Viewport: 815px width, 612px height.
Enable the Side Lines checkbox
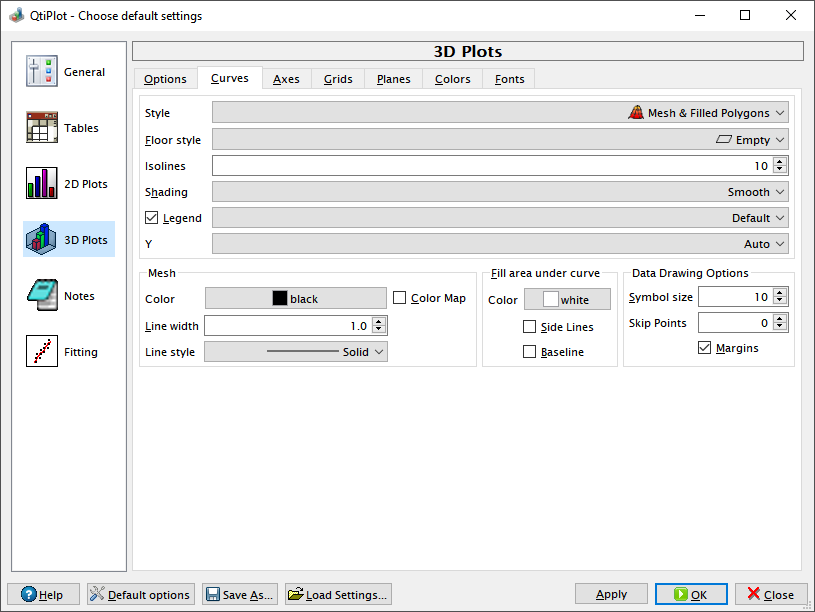click(x=529, y=327)
